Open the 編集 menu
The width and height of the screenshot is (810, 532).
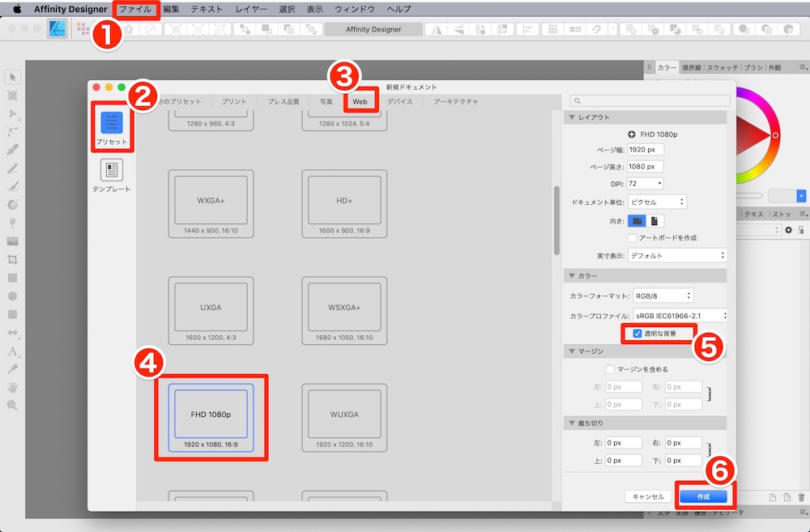[171, 9]
